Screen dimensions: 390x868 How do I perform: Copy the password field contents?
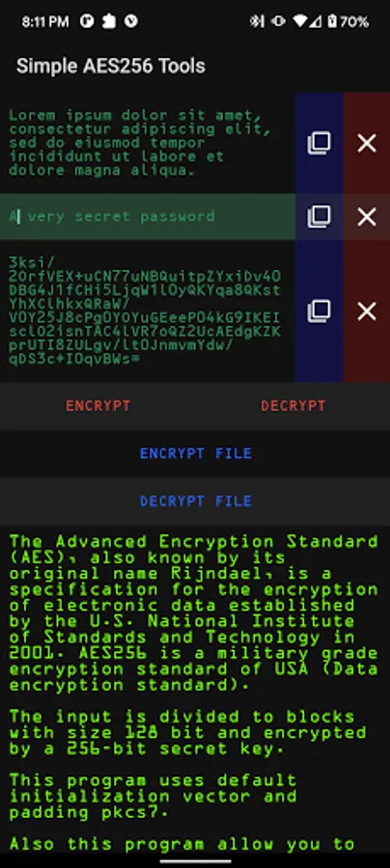click(320, 216)
